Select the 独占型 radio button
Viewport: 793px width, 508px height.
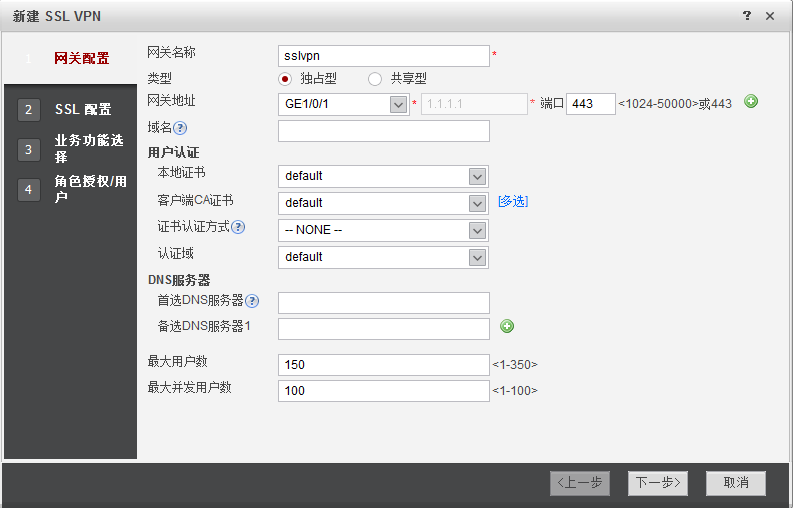click(285, 79)
